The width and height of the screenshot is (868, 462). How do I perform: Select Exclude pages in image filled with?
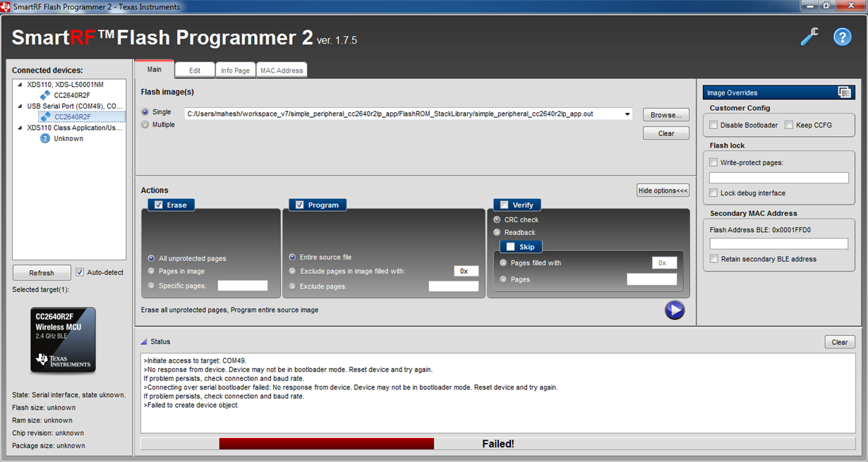pyautogui.click(x=293, y=271)
